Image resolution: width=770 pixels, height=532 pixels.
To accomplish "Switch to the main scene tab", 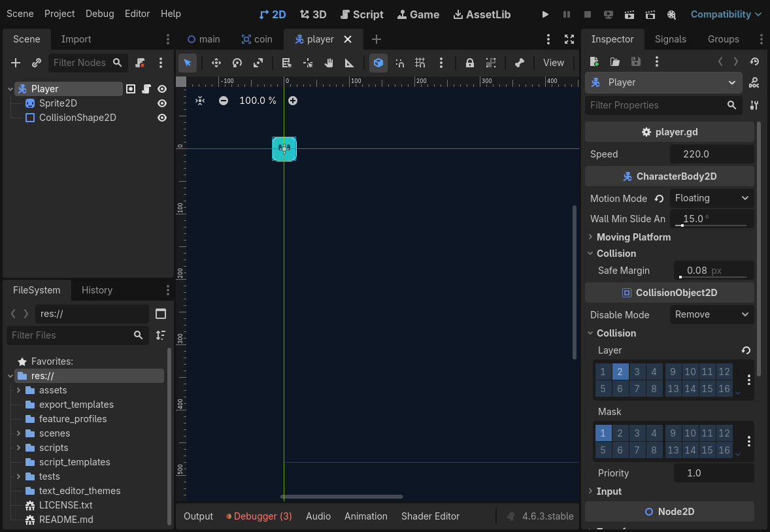I will (204, 39).
